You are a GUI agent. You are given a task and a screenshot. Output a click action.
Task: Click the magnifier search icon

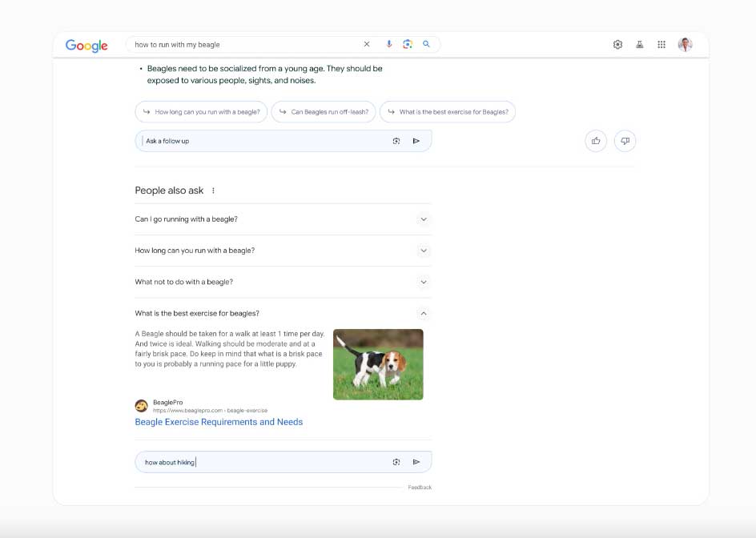coord(426,44)
